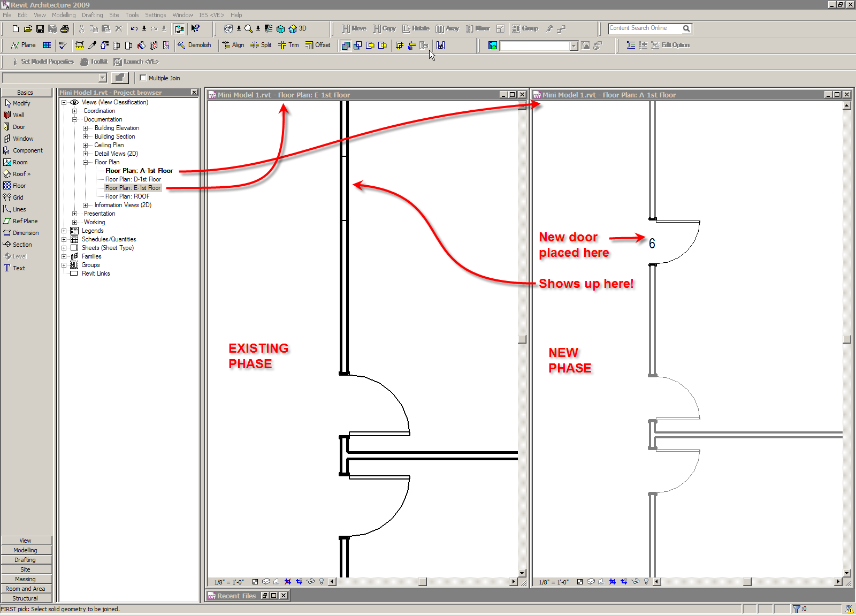
Task: Select Floor Plan: D-1st Floor in browser
Action: tap(133, 179)
